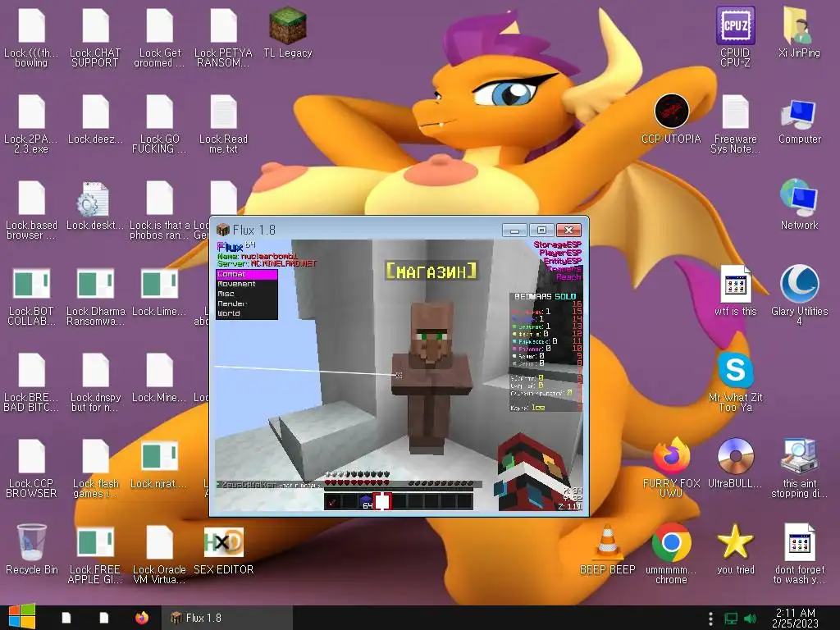Open the Lock.FREE APPLE GI... file icon
Image resolution: width=840 pixels, height=630 pixels.
click(95, 542)
